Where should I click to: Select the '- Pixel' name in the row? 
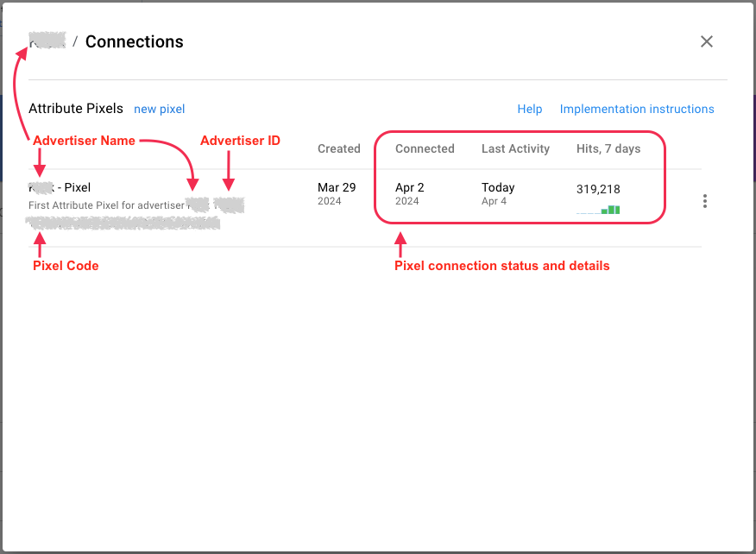click(x=72, y=187)
